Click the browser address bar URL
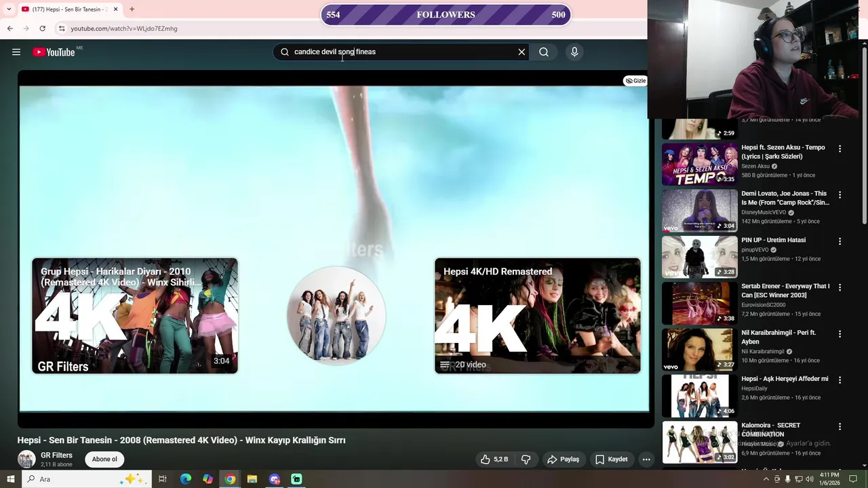This screenshot has width=868, height=488. [x=124, y=28]
